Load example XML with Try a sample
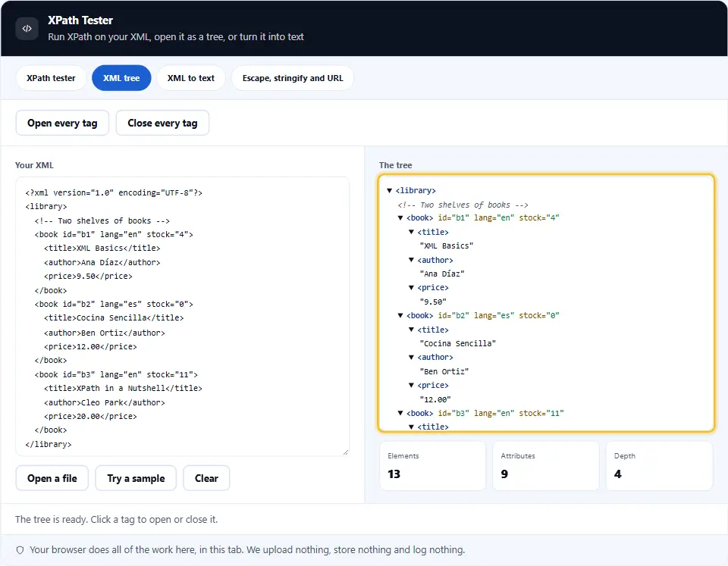The width and height of the screenshot is (728, 566). coord(136,478)
